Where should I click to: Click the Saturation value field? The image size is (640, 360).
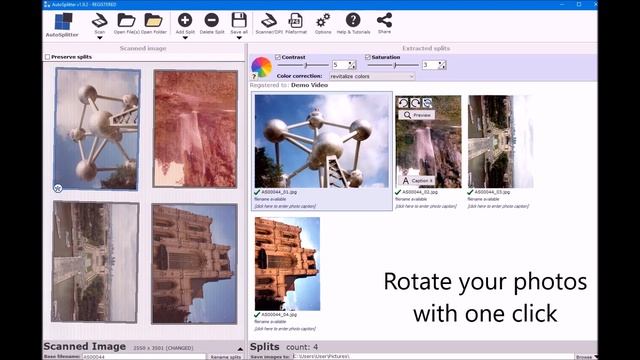[430, 65]
